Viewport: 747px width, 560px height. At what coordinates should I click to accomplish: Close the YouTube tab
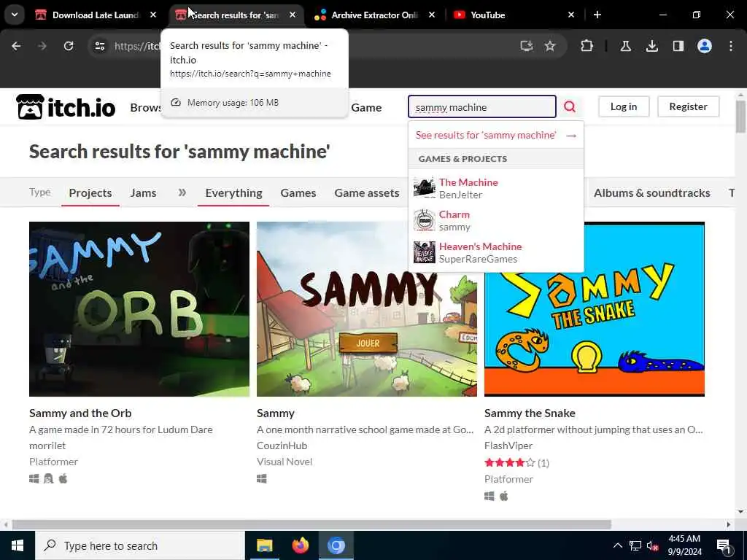pyautogui.click(x=570, y=15)
